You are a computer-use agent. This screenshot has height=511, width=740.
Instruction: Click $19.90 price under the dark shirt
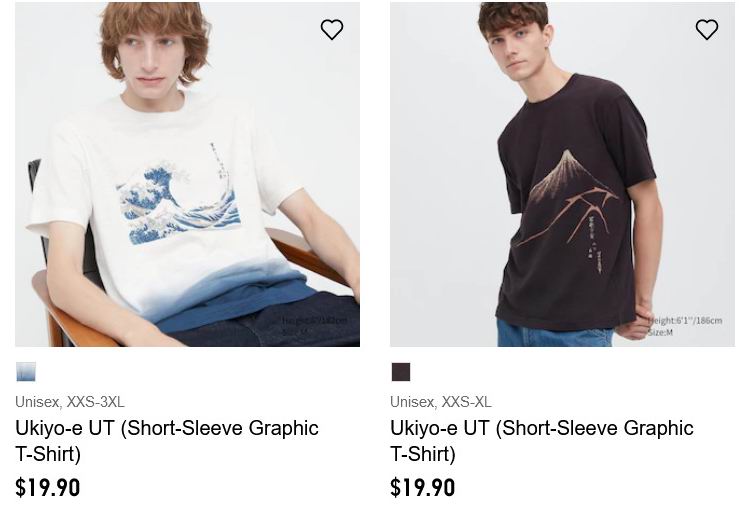(x=422, y=487)
